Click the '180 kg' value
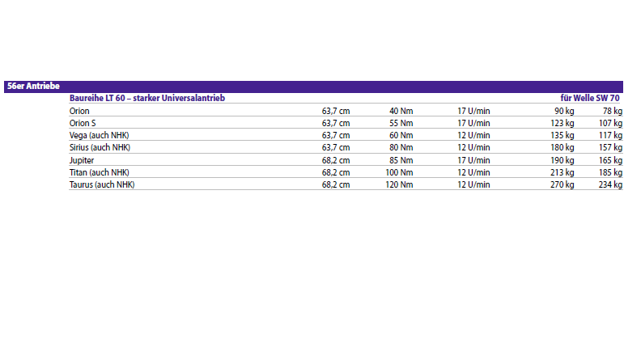The width and height of the screenshot is (641, 364). click(562, 147)
